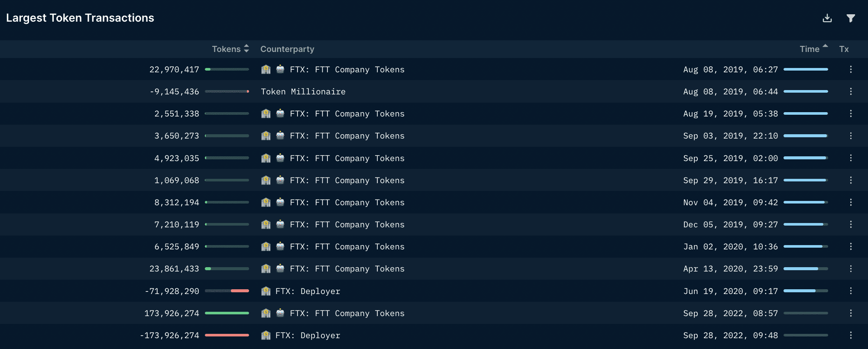
Task: Click the timestamp Sep 03, 2019, 22:10
Action: (x=731, y=136)
